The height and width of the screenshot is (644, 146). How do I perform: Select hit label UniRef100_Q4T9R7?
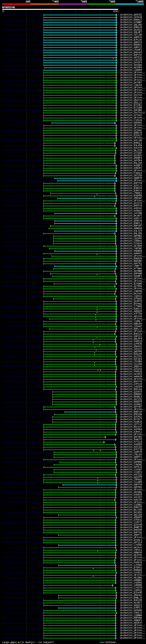click(x=131, y=82)
